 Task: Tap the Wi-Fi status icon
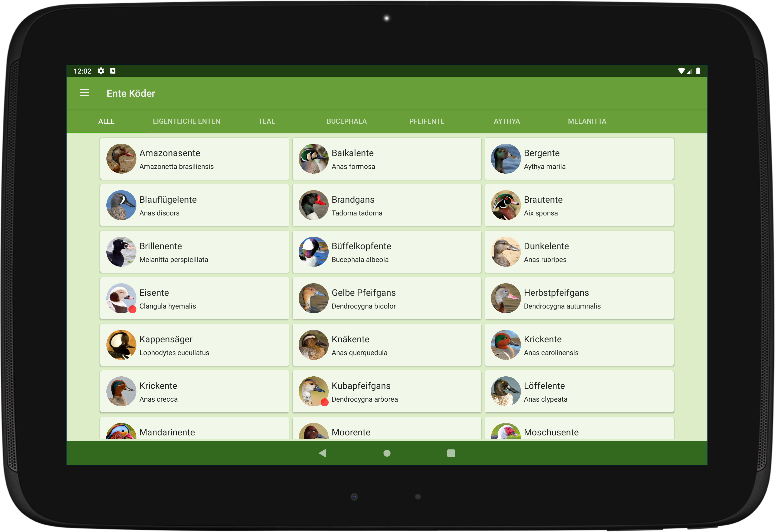coord(682,71)
